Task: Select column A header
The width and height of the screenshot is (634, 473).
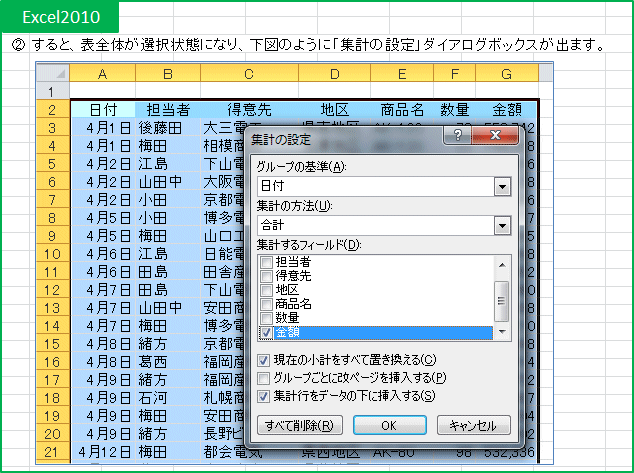Action: [x=102, y=74]
